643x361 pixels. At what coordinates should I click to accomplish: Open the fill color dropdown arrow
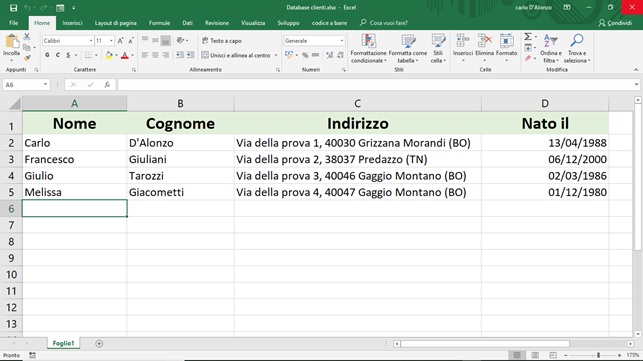tap(116, 55)
